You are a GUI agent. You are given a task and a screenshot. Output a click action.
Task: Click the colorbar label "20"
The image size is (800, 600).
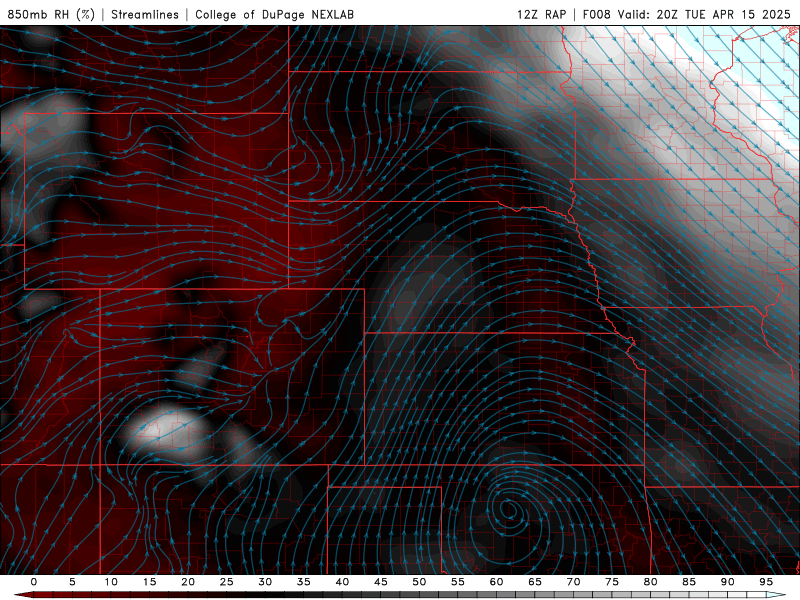(188, 582)
